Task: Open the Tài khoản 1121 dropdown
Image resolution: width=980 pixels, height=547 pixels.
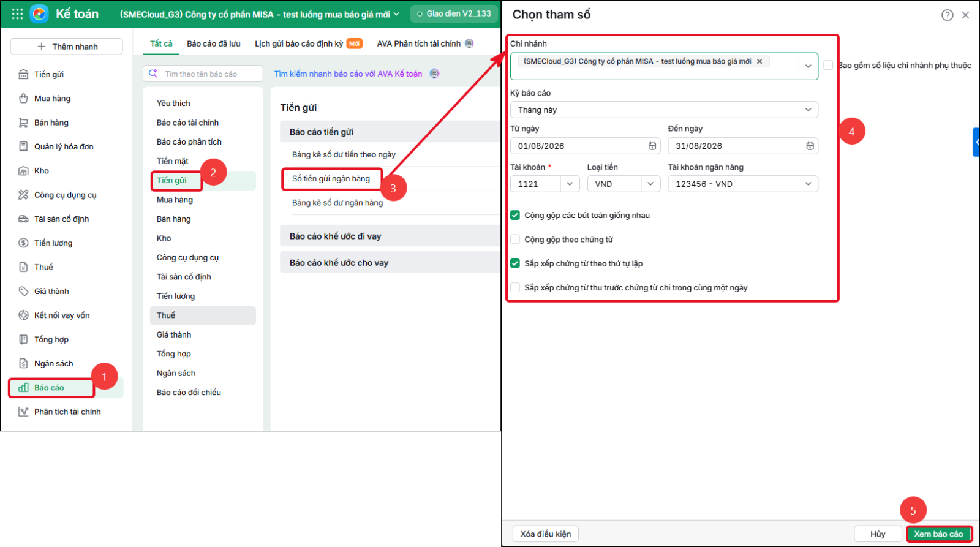Action: tap(570, 184)
